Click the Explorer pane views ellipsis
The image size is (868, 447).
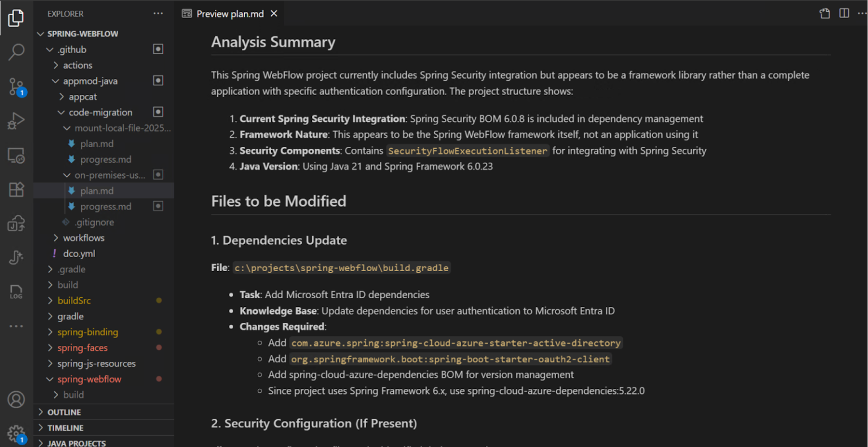158,13
